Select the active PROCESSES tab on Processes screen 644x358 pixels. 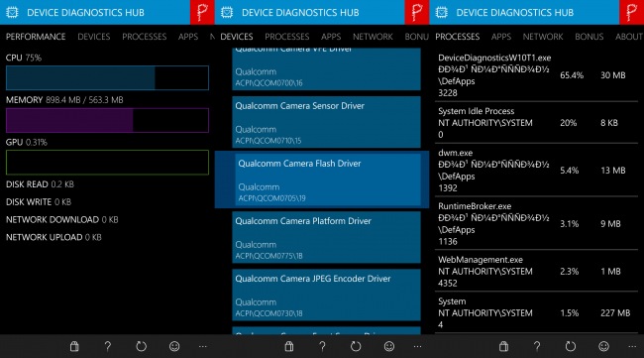point(458,37)
